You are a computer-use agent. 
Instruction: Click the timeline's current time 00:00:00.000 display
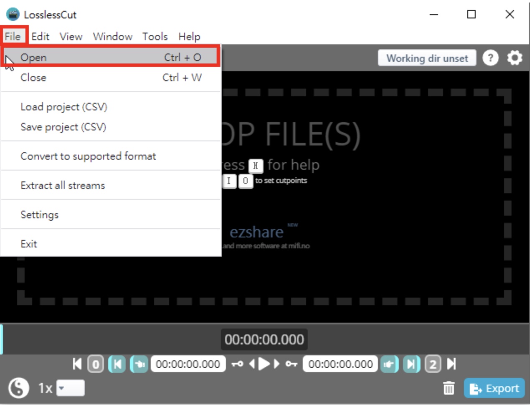[x=264, y=339]
